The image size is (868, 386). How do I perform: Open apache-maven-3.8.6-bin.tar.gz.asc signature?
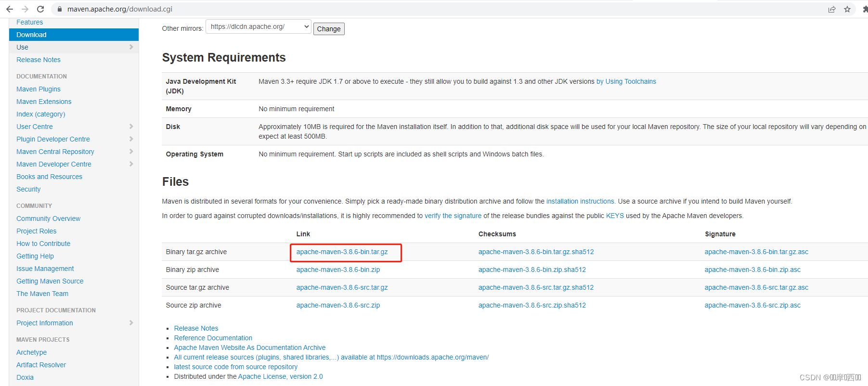pos(756,252)
